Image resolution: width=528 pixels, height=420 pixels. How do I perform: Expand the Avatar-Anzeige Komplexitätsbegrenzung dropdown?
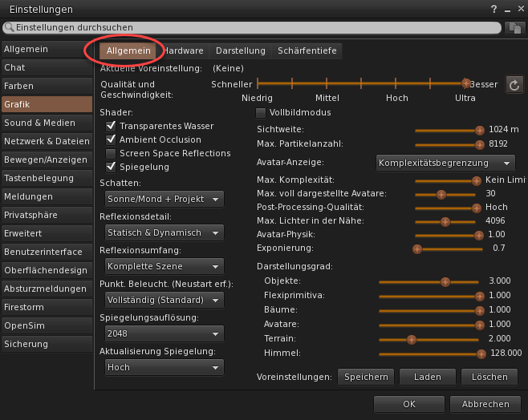coord(445,163)
